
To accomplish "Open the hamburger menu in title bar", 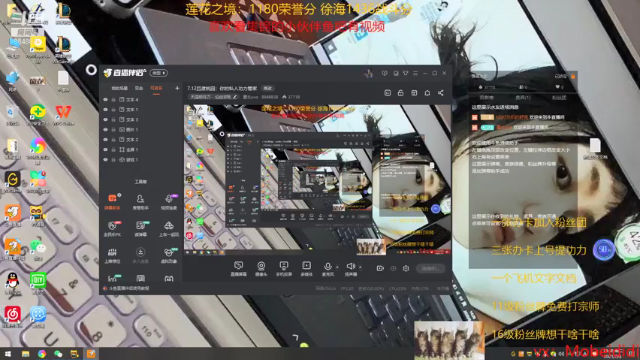I will [x=415, y=73].
